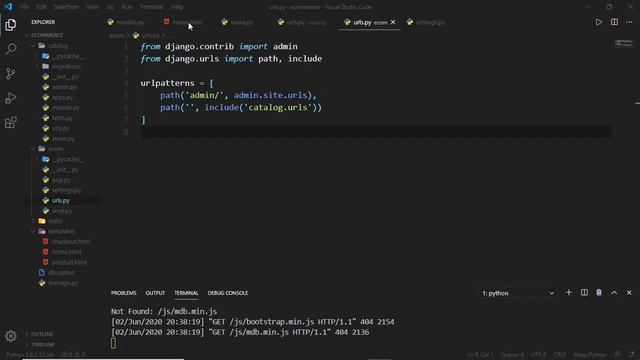Image resolution: width=640 pixels, height=360 pixels.
Task: Open editor More Actions ellipsis
Action: [x=629, y=22]
